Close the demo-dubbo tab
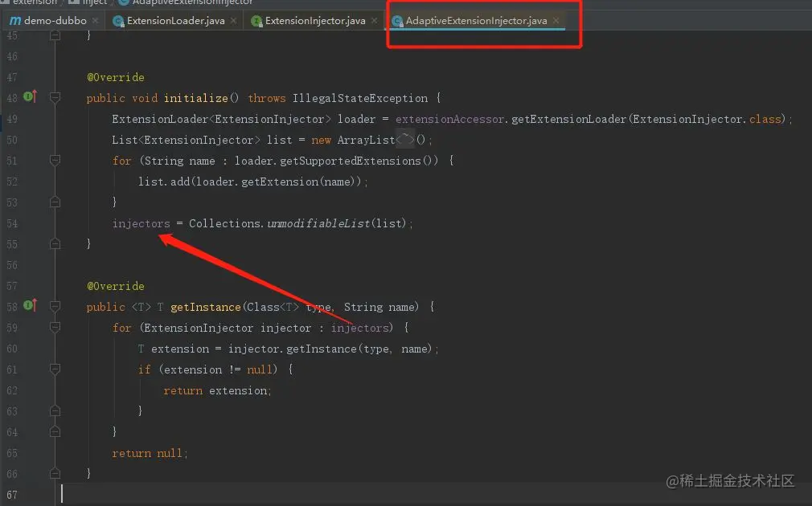The width and height of the screenshot is (812, 506). pyautogui.click(x=96, y=21)
